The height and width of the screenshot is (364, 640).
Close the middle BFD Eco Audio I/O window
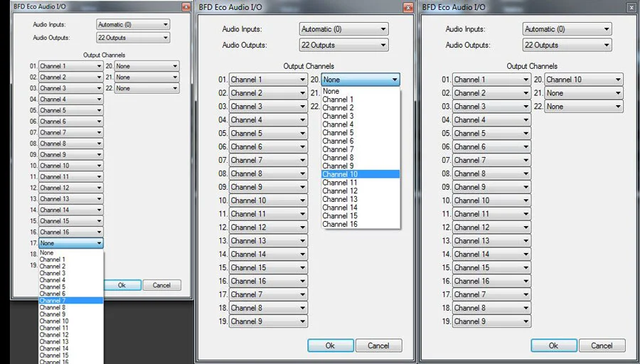408,7
